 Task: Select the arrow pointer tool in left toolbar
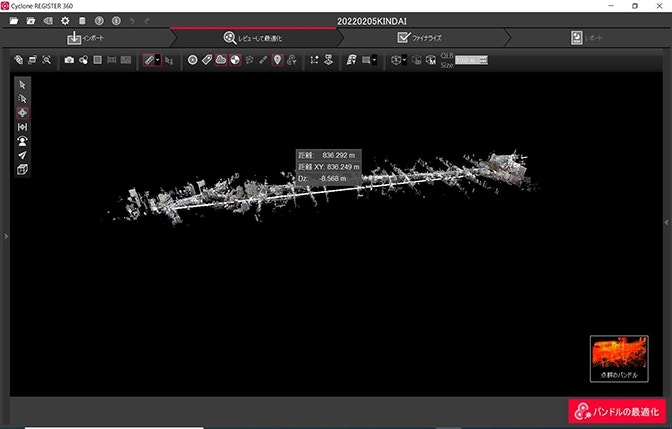pos(23,85)
